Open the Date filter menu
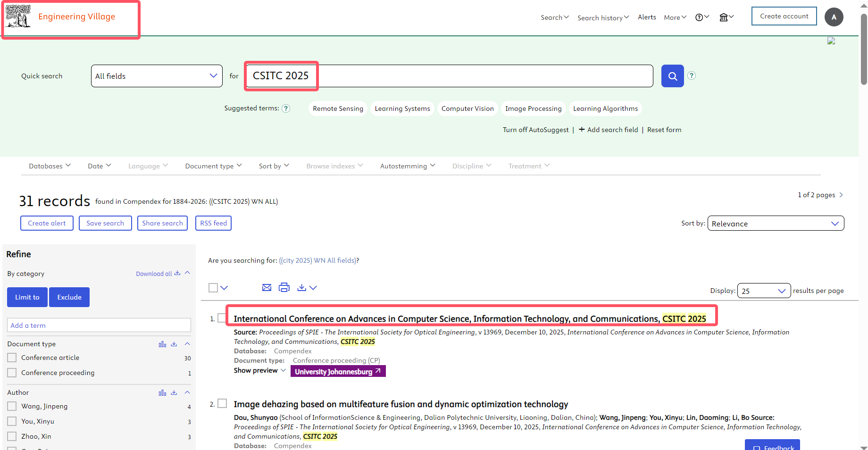 [x=100, y=166]
